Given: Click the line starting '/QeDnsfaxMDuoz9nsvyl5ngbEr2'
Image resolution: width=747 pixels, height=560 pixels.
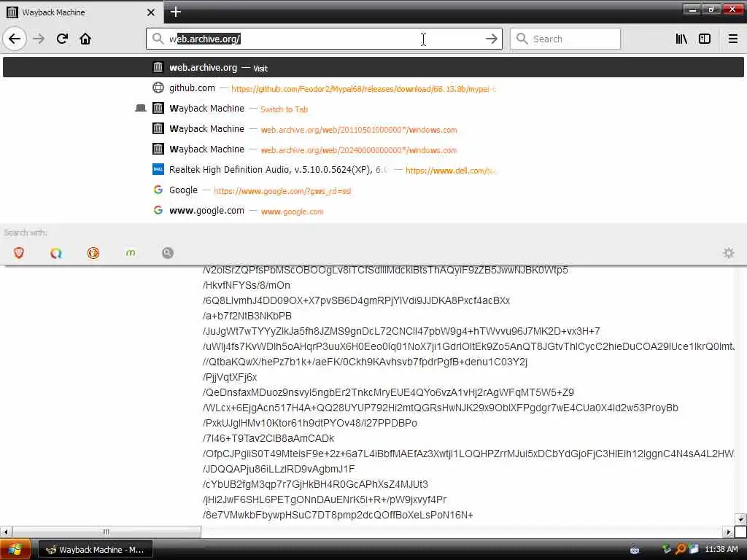Looking at the screenshot, I should click(388, 392).
